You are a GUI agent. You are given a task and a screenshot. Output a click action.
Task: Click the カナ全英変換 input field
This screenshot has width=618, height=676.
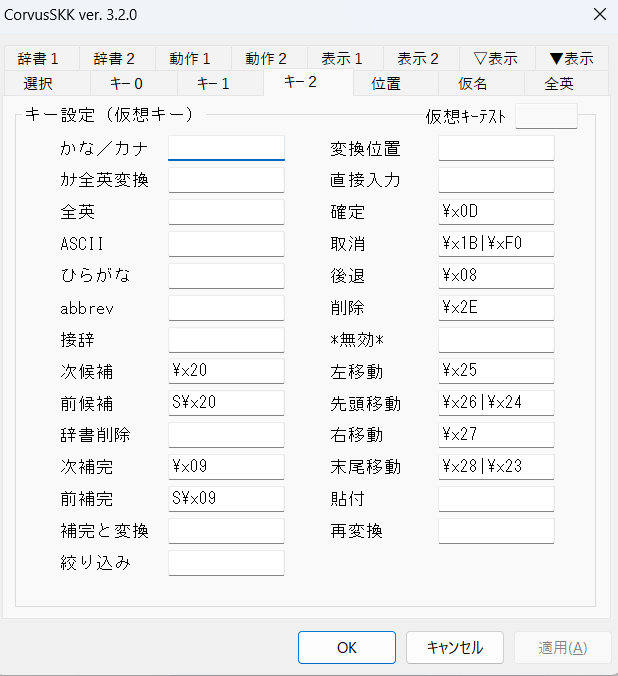tap(226, 180)
